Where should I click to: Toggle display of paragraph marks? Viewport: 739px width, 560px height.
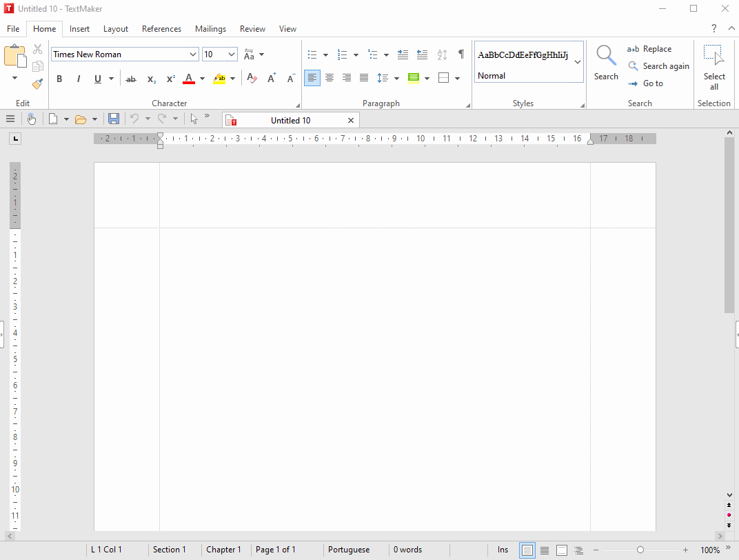(461, 54)
